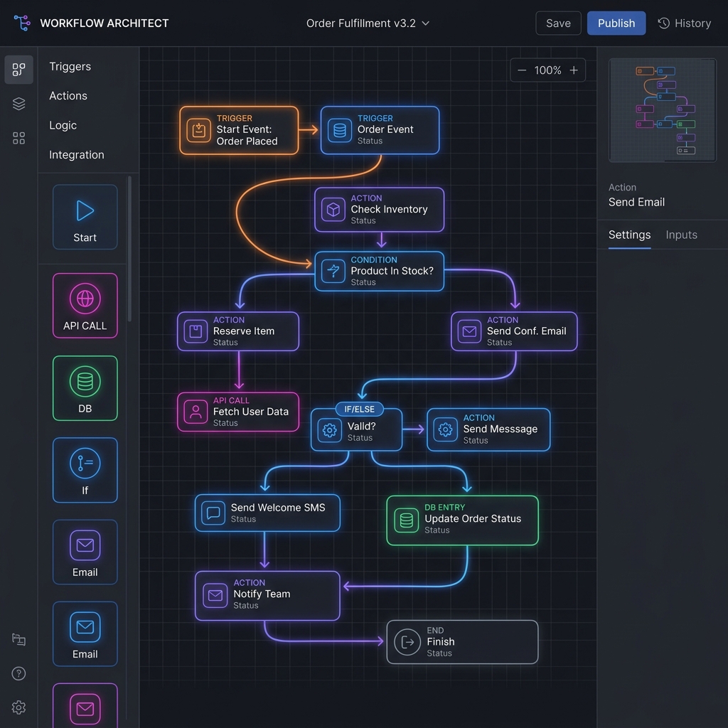Select the Notify Team node title
The image size is (728, 728).
point(262,594)
